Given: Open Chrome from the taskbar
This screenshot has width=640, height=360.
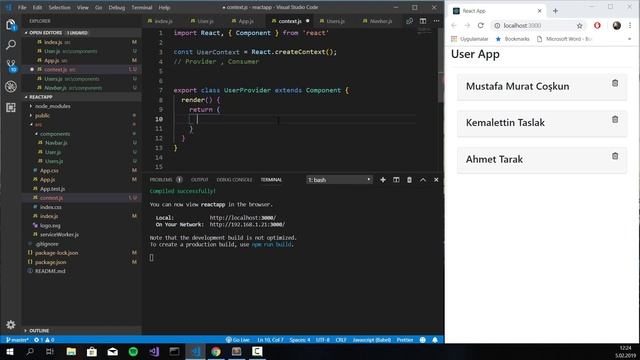Looking at the screenshot, I should click(x=216, y=351).
